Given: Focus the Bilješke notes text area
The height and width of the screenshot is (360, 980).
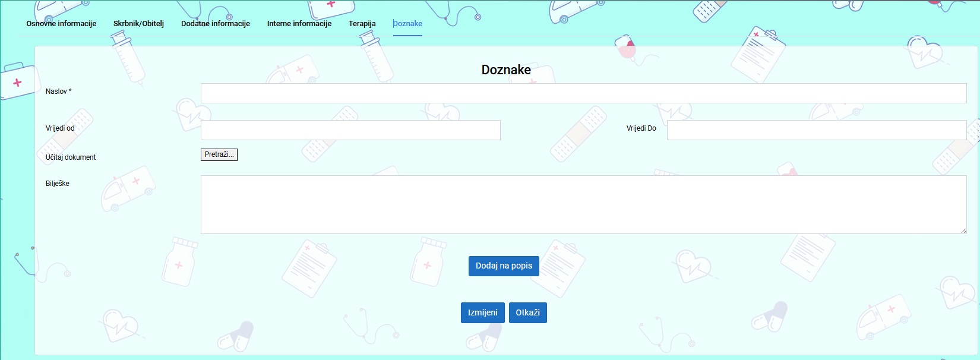Looking at the screenshot, I should pyautogui.click(x=583, y=204).
